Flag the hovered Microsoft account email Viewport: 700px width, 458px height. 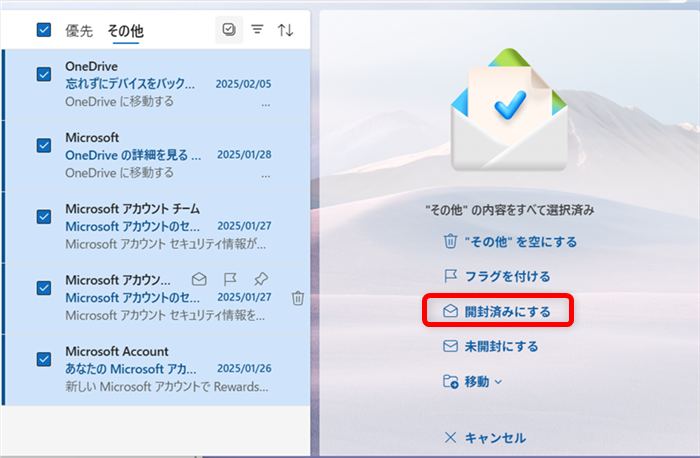pyautogui.click(x=230, y=280)
